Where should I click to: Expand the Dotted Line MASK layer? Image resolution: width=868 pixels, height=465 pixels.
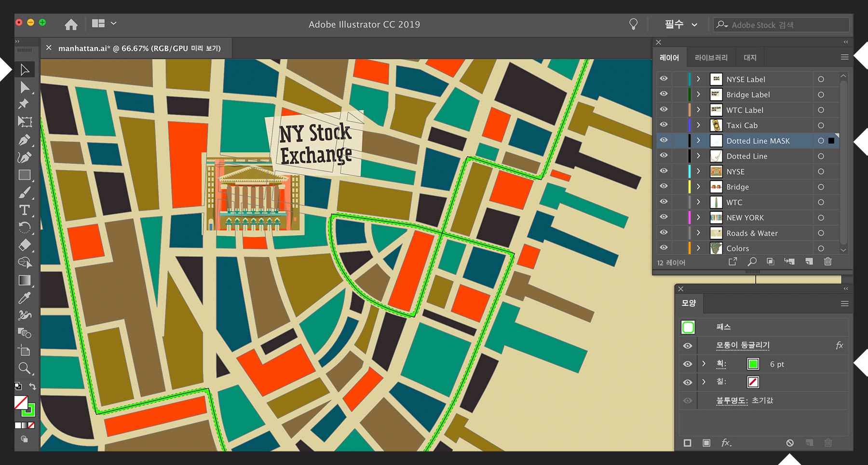click(x=698, y=141)
